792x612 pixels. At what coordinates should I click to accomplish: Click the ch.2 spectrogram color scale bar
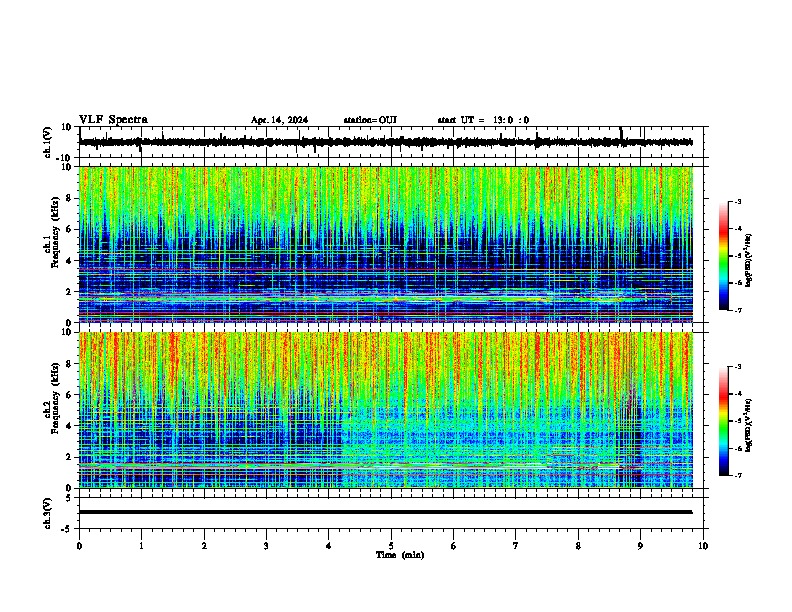pyautogui.click(x=723, y=421)
